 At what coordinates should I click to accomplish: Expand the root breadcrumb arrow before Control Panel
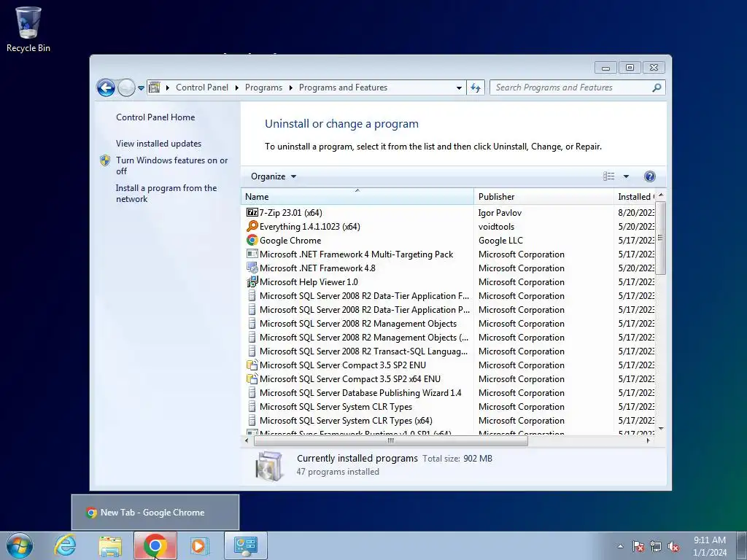point(168,87)
